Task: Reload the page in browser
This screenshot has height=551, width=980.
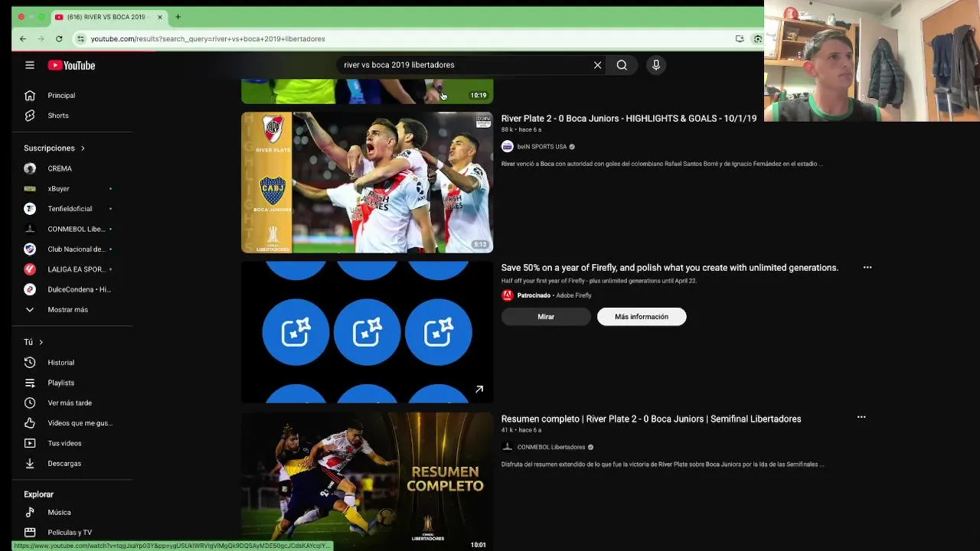Action: pyautogui.click(x=59, y=39)
